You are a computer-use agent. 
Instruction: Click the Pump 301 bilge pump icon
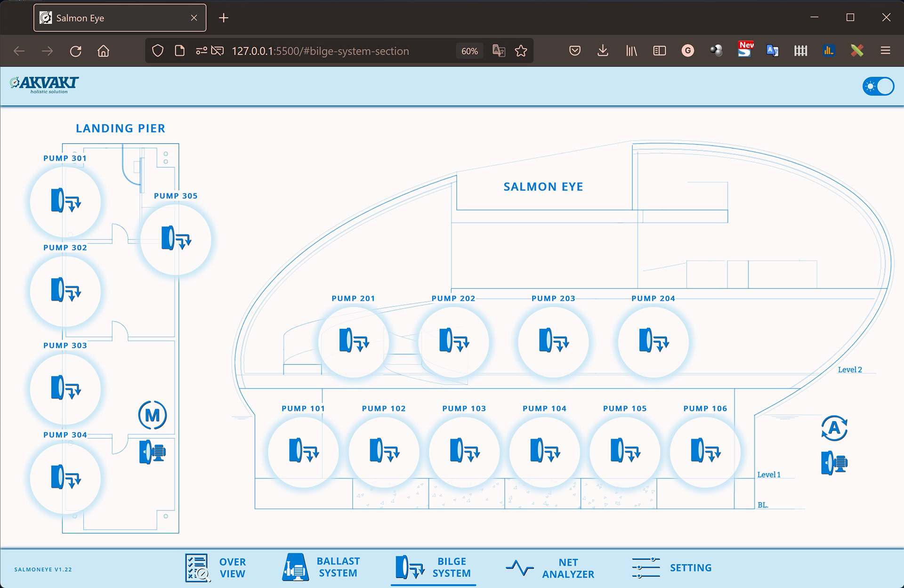point(65,201)
